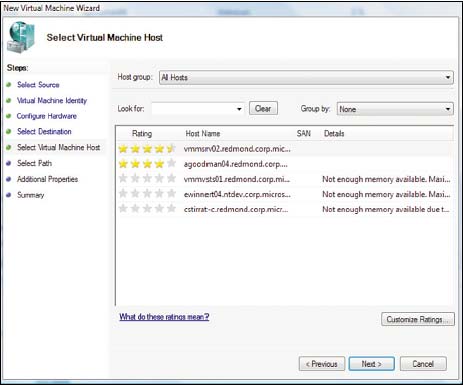Click the empty star rating of ewinnert04
This screenshot has height=385, width=463.
147,193
